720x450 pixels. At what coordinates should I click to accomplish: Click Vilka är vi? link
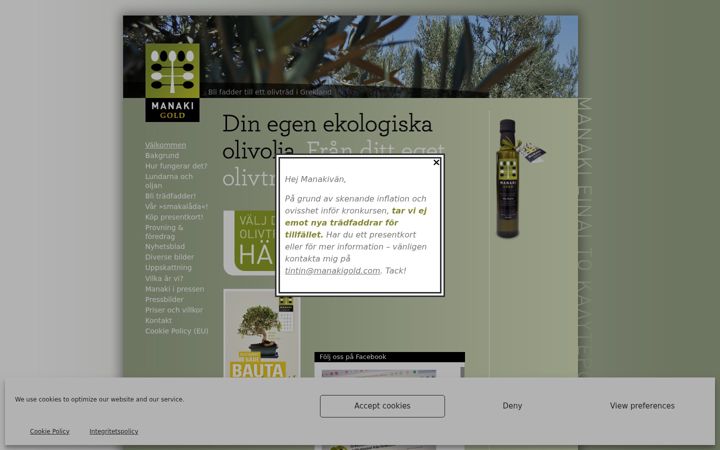coord(164,279)
